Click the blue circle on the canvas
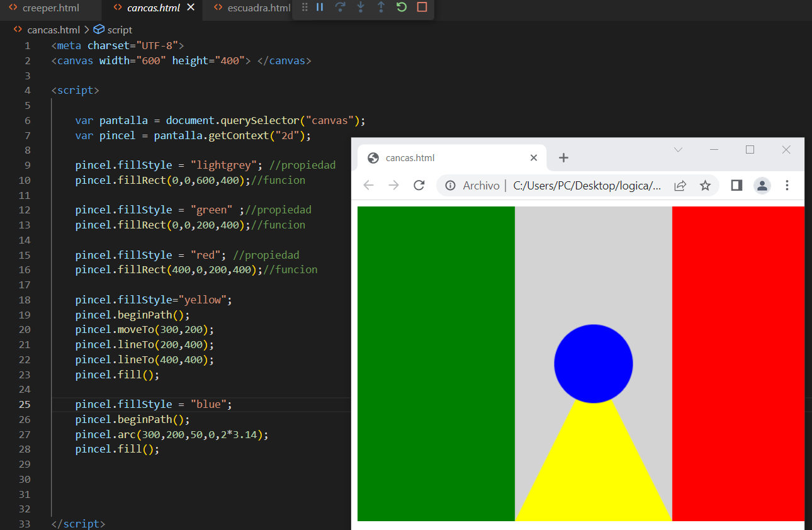 (594, 363)
